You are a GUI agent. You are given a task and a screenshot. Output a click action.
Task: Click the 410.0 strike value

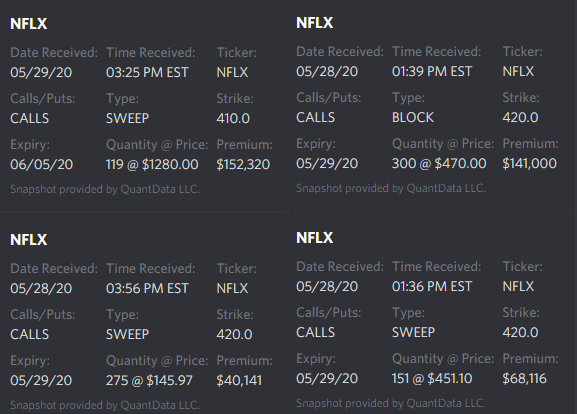233,118
